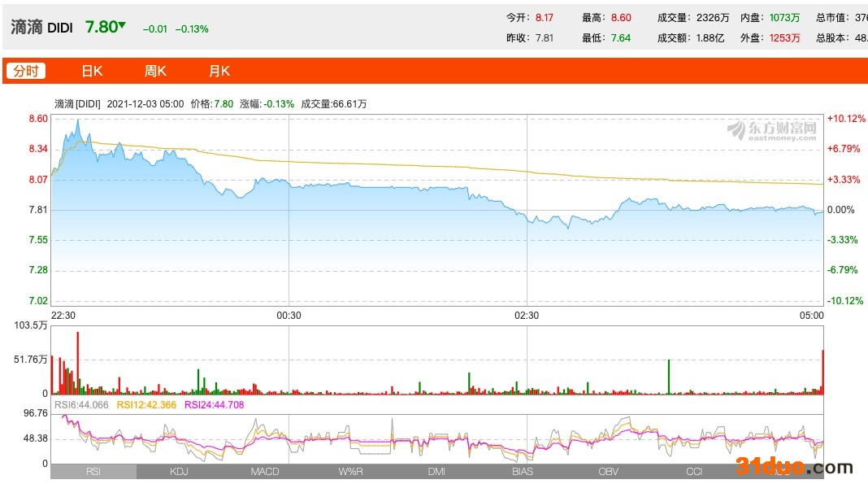Switch to the BIAS indicator
Viewport: 868px width, 484px height.
[523, 472]
